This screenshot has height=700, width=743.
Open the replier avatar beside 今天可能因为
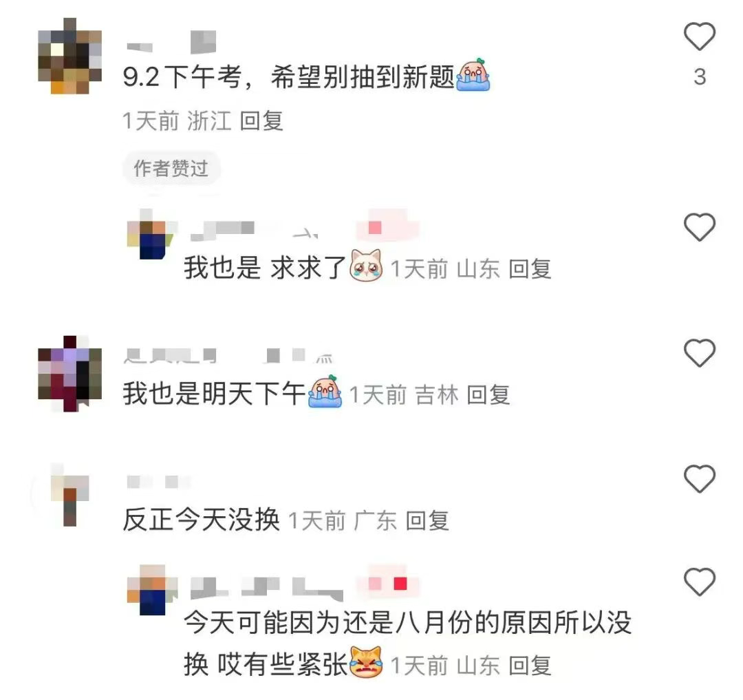(151, 590)
